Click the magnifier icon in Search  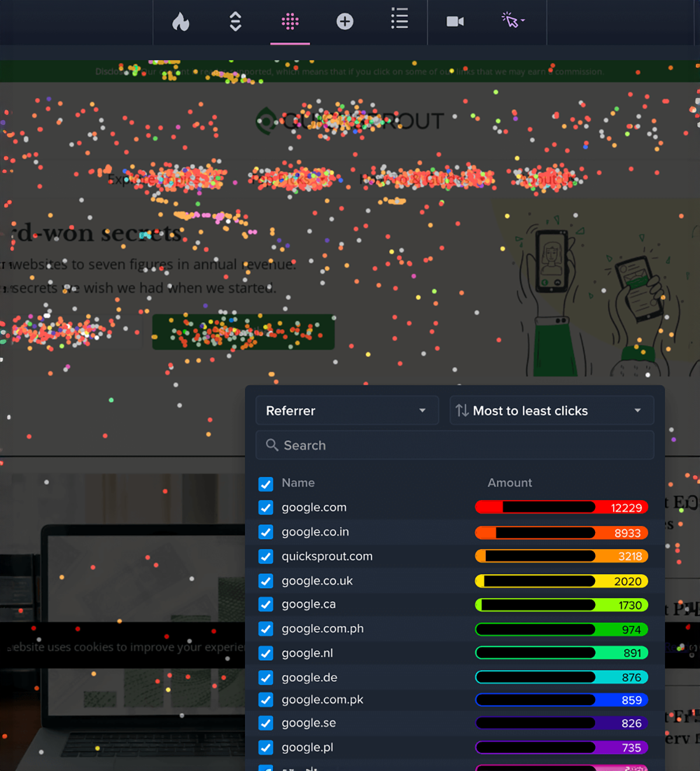click(x=272, y=445)
